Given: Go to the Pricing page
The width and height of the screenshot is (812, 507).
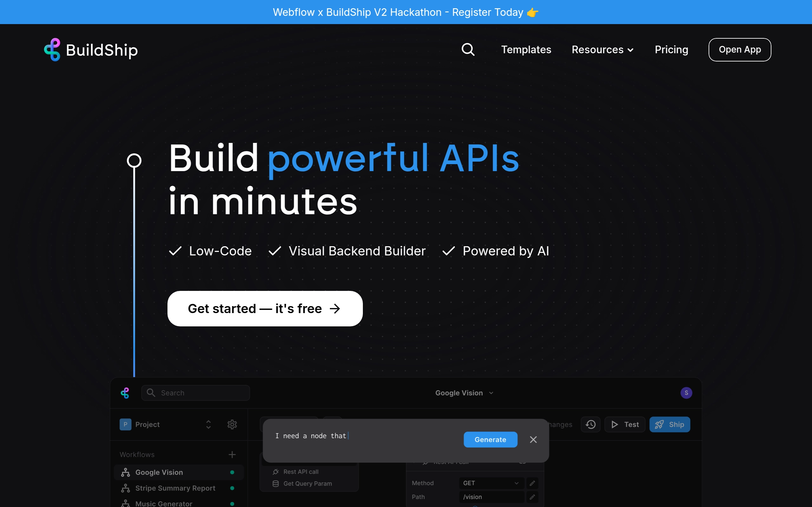Looking at the screenshot, I should pyautogui.click(x=671, y=50).
